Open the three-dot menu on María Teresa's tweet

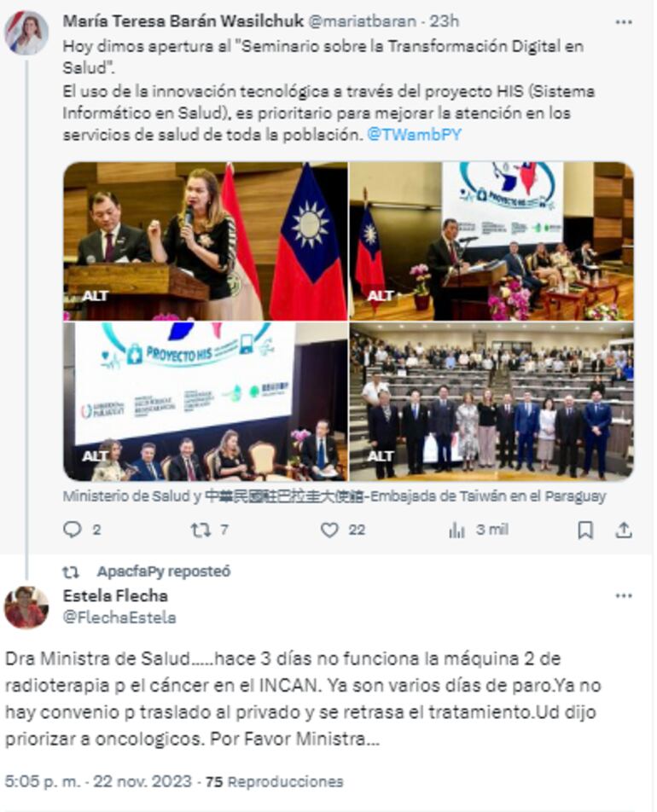pyautogui.click(x=624, y=22)
